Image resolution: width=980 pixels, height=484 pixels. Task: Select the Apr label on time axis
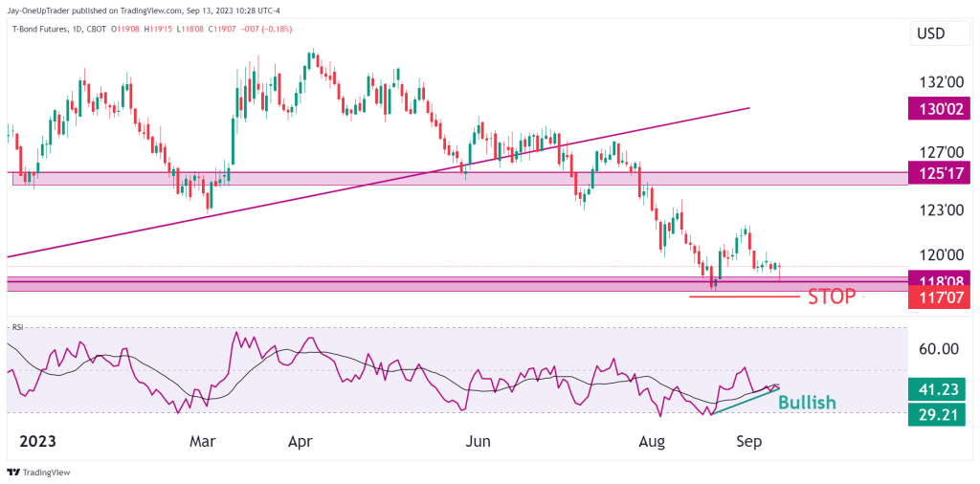300,442
